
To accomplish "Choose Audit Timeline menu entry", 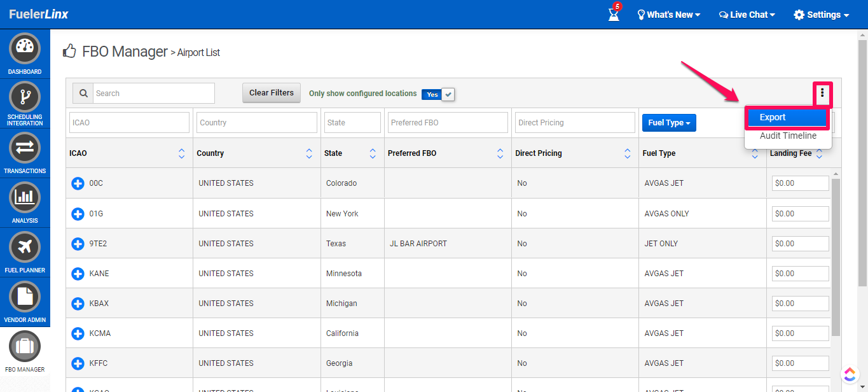I will (788, 136).
